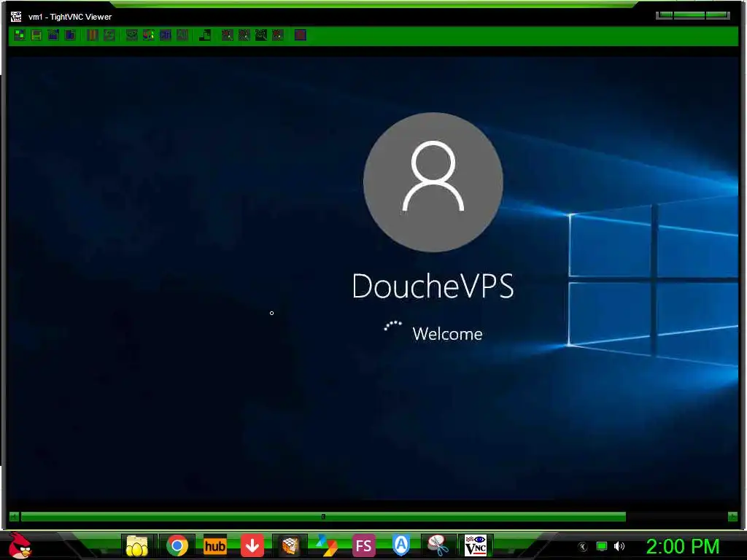Toggle the Alt key down state
The width and height of the screenshot is (747, 560).
tap(182, 35)
